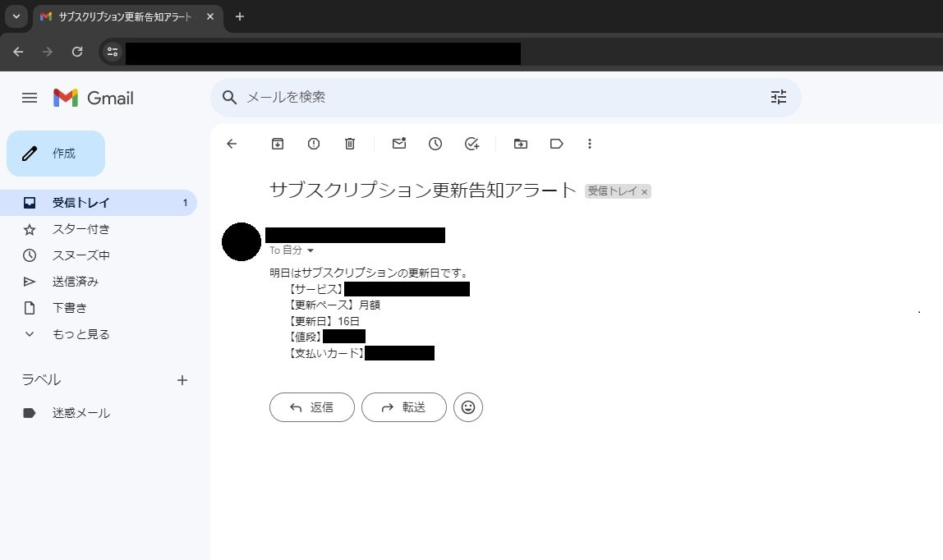
Task: Click the 返信 button to reply
Action: coord(311,407)
